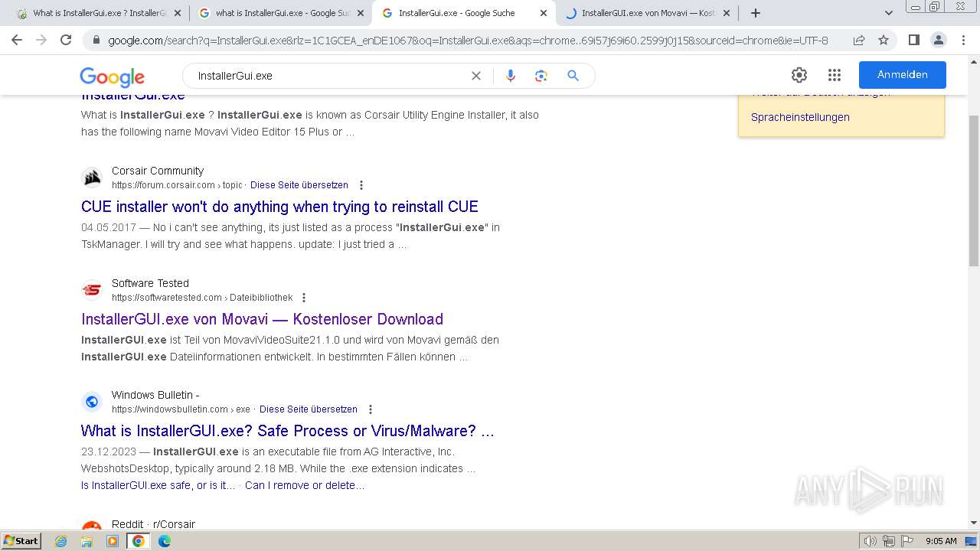Viewport: 980px width, 551px height.
Task: Click the taskbar clock showing 9:05 AM
Action: pos(941,541)
